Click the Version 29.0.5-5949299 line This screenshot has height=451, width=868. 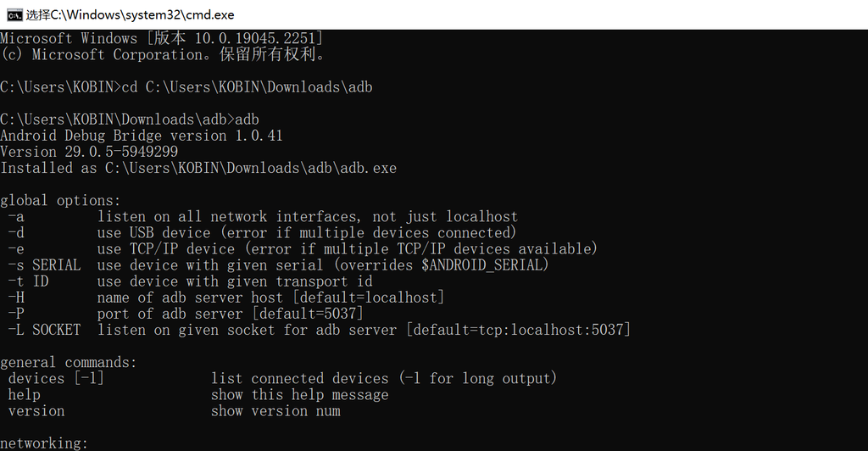[x=89, y=152]
